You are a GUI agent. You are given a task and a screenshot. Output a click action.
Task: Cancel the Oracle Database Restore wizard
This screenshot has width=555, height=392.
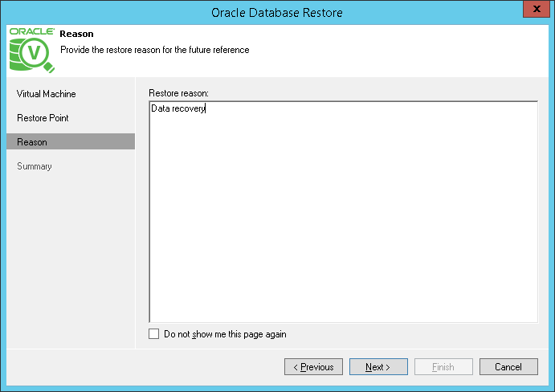click(508, 366)
